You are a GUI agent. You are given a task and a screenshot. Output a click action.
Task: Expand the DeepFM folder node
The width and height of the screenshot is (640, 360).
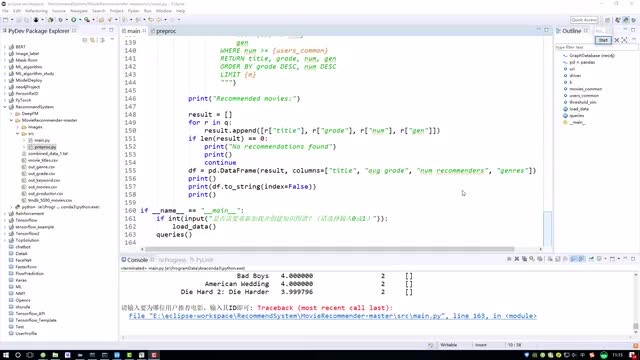click(x=11, y=113)
